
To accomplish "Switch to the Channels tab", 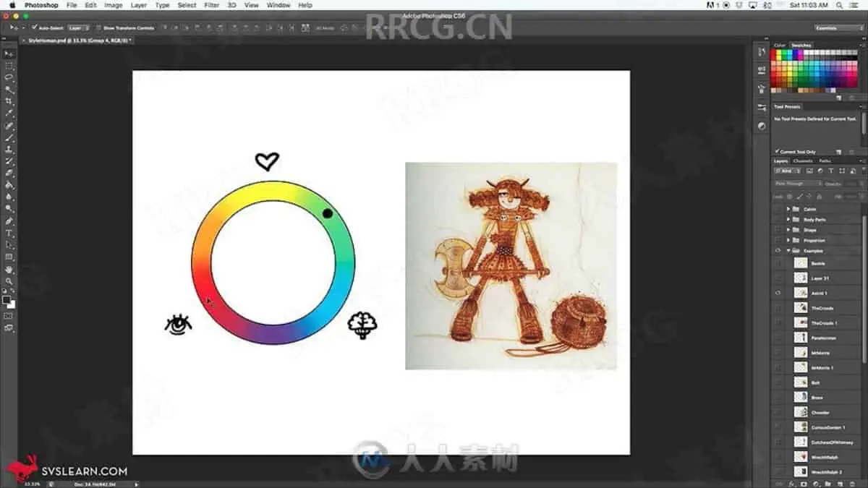I will tap(803, 160).
